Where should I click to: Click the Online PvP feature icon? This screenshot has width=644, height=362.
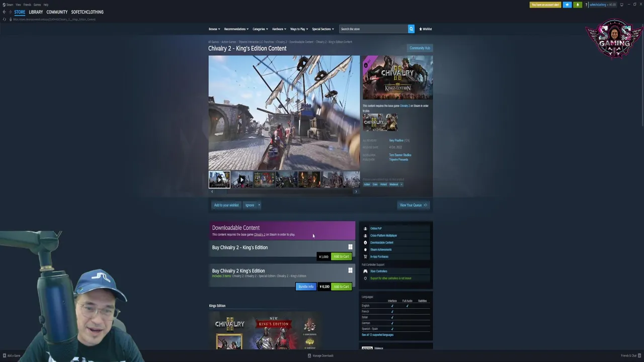tap(365, 228)
